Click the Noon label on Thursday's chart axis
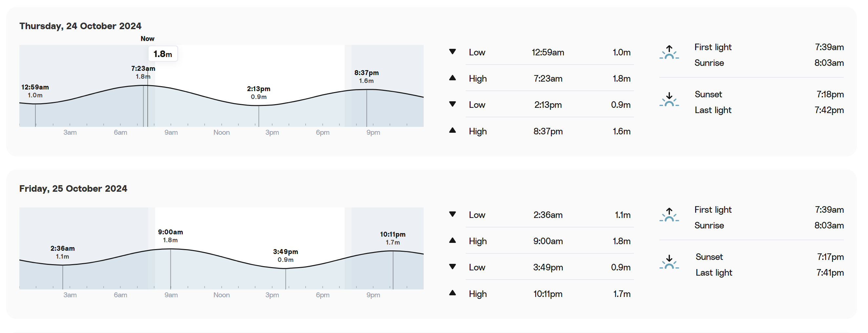The height and width of the screenshot is (333, 868). 221,132
